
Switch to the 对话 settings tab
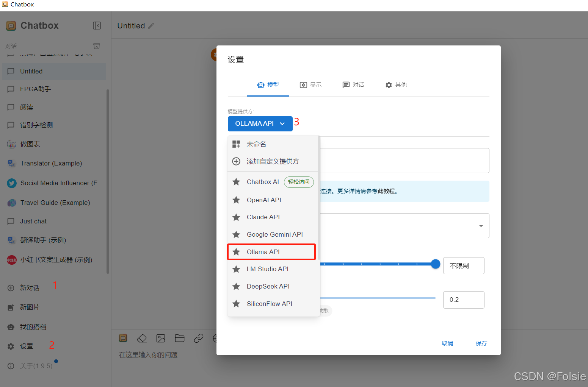(353, 85)
